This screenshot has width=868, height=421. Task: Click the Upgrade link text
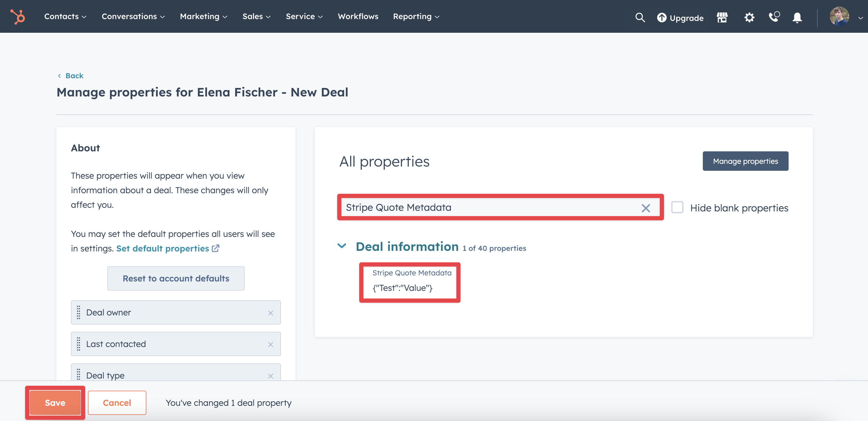tap(686, 18)
